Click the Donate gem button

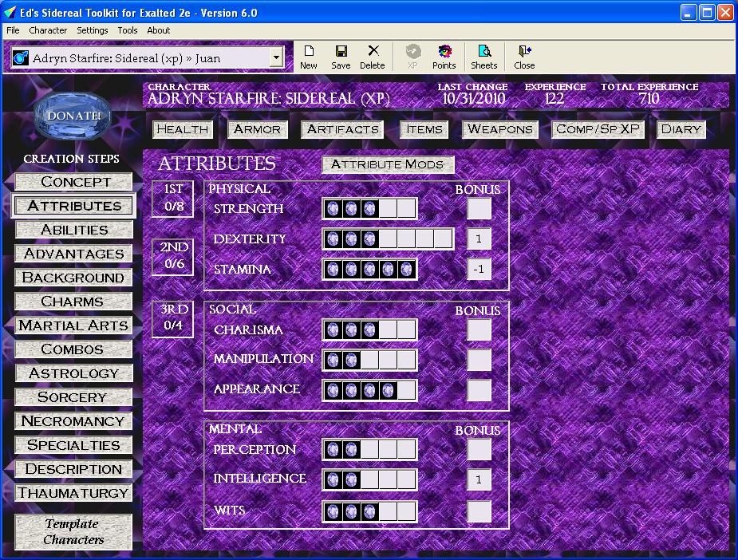[73, 116]
